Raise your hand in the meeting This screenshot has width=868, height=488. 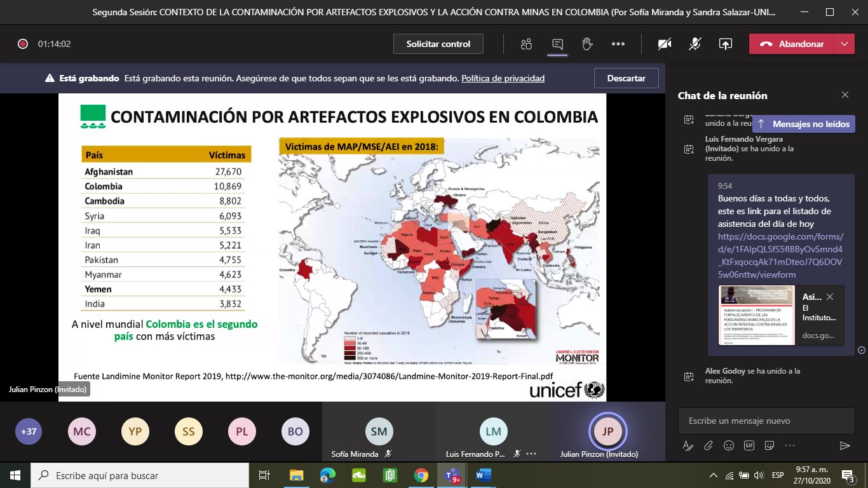[588, 44]
